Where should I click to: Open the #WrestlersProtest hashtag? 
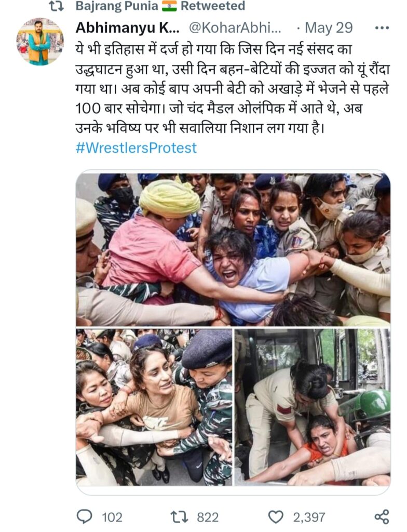click(136, 148)
